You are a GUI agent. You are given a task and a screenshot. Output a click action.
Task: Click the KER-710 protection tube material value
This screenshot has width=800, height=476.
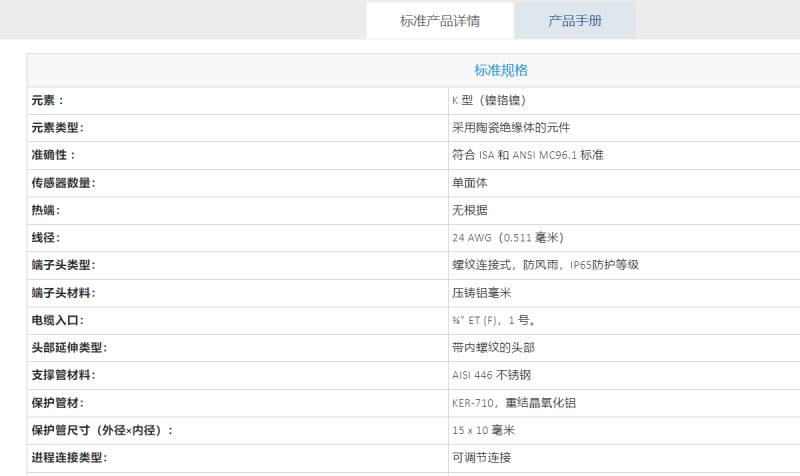point(514,403)
